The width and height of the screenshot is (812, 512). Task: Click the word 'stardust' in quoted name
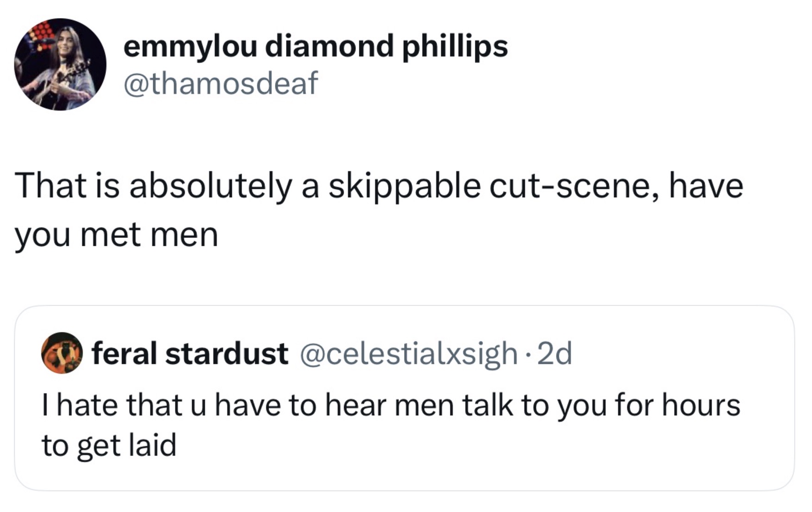click(226, 353)
